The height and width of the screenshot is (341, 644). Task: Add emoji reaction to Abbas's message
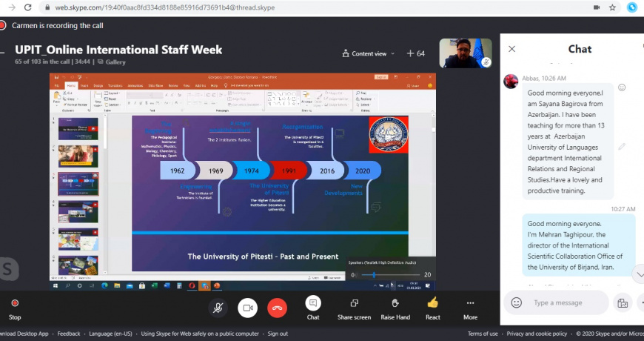pyautogui.click(x=622, y=87)
